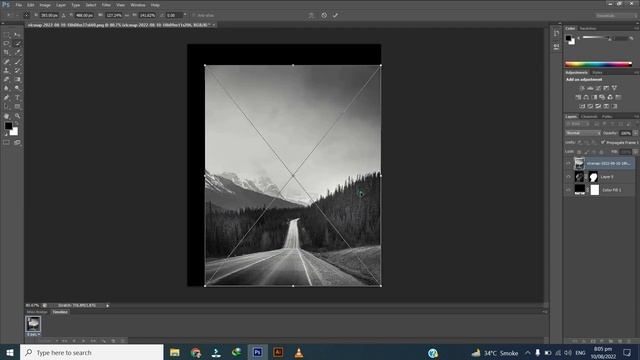Open the Color panel menu

click(x=636, y=28)
